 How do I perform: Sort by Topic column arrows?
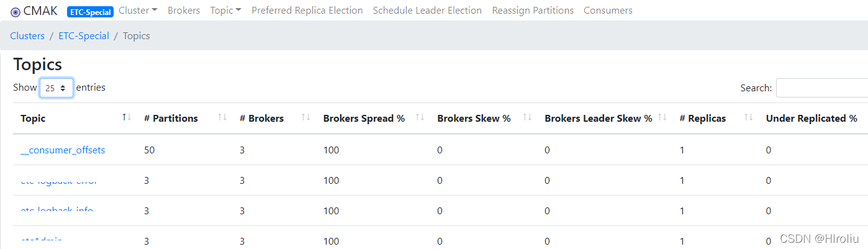pyautogui.click(x=127, y=118)
